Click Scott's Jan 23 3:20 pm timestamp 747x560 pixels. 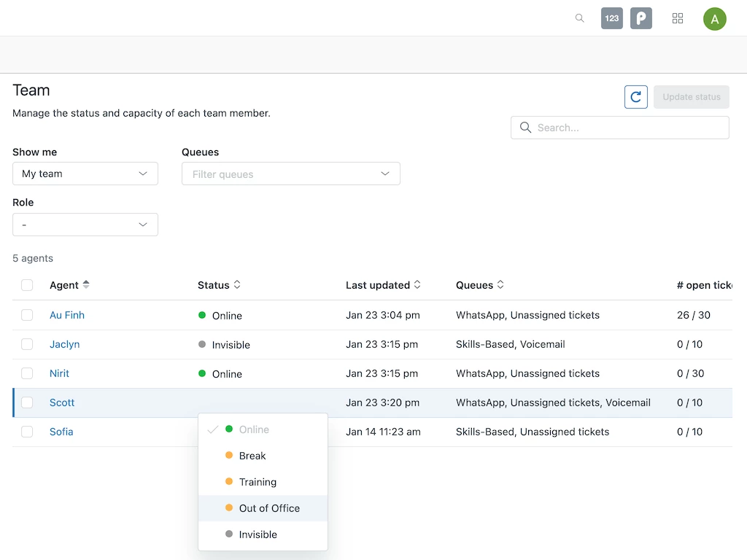[382, 402]
